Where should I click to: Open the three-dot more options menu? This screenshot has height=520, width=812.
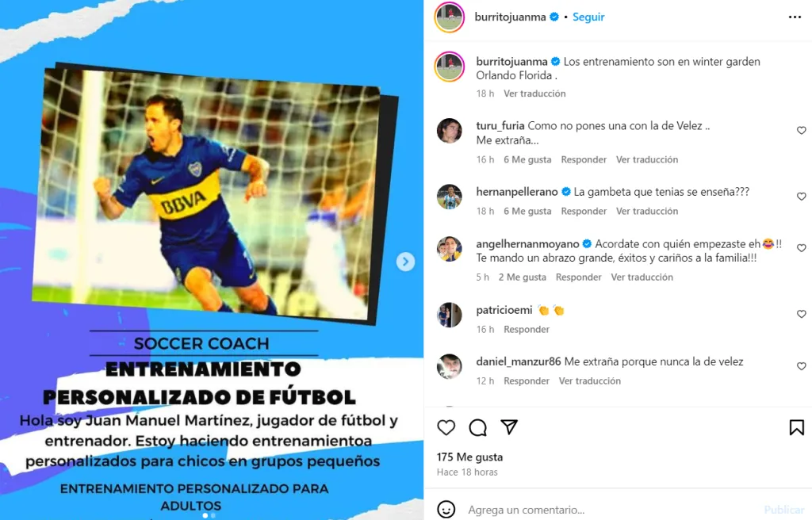[795, 17]
